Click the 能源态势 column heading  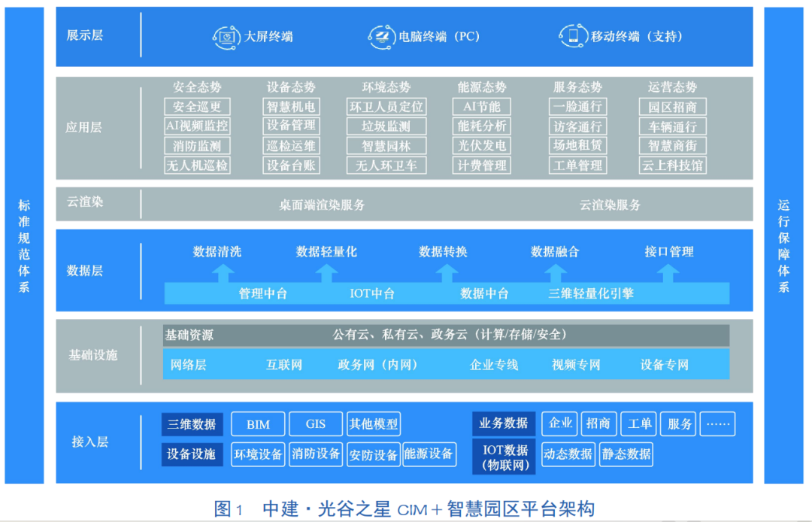482,86
